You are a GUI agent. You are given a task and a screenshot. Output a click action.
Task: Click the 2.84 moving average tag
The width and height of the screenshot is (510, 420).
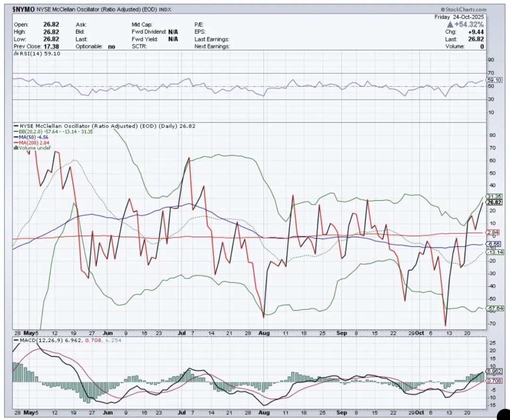493,232
